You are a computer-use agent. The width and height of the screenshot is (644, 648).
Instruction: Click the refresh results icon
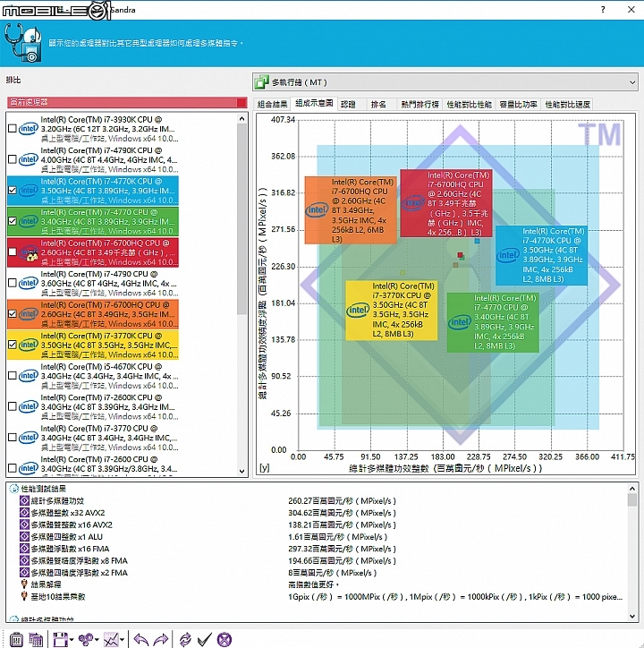click(x=185, y=639)
